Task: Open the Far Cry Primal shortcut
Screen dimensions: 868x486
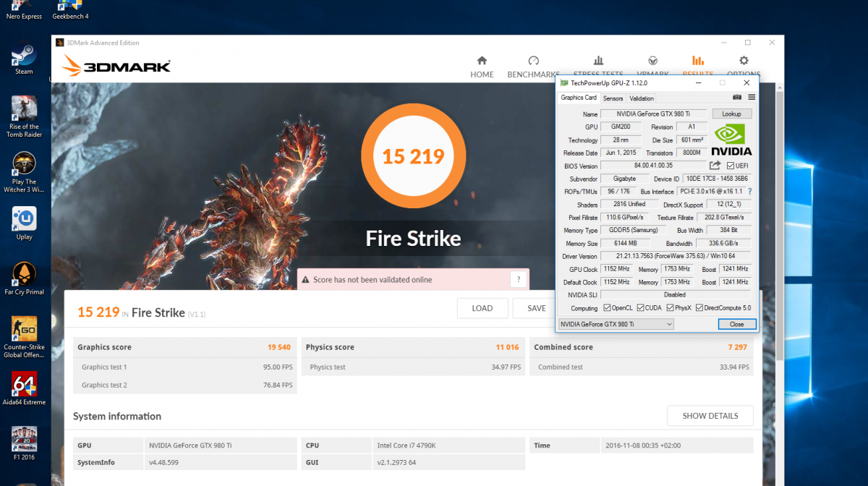Action: 24,278
